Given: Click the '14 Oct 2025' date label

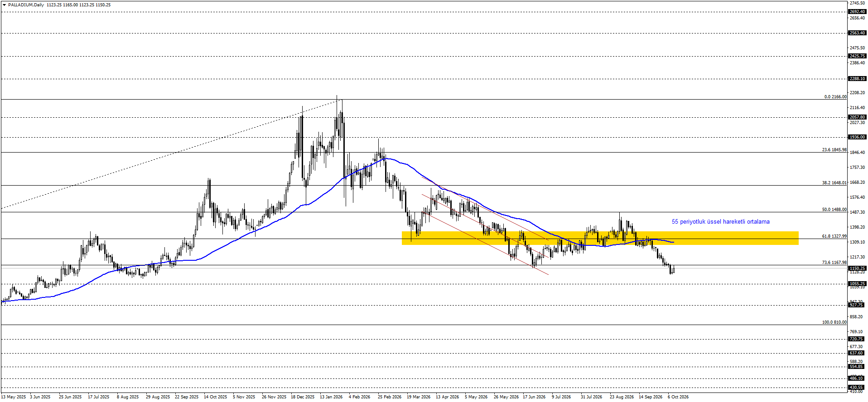Looking at the screenshot, I should pos(215,397).
